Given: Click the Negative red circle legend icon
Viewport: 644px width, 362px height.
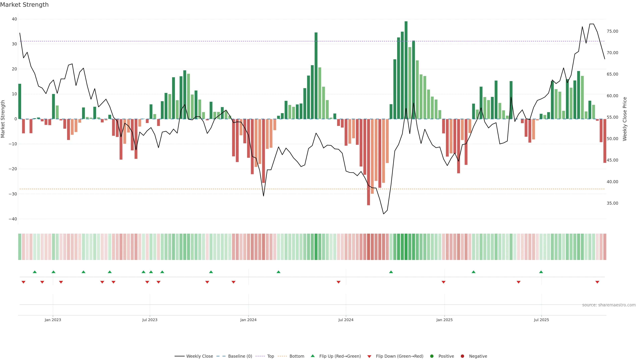Looking at the screenshot, I should coord(462,356).
